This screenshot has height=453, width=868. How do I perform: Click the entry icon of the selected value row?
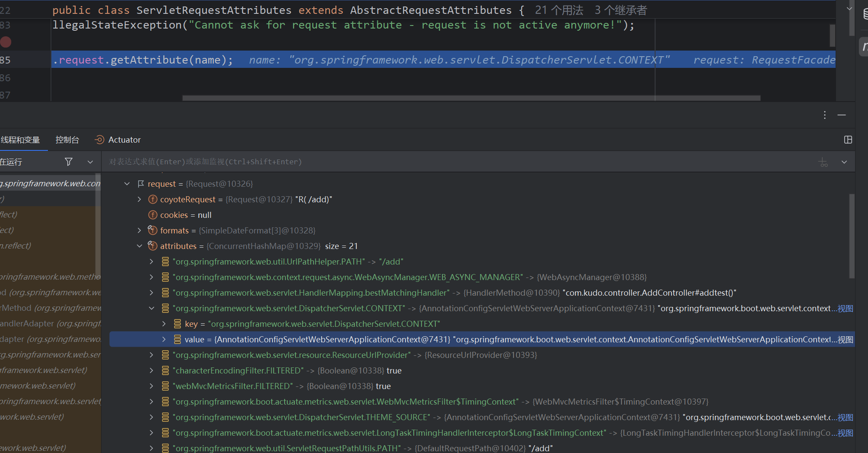point(177,339)
